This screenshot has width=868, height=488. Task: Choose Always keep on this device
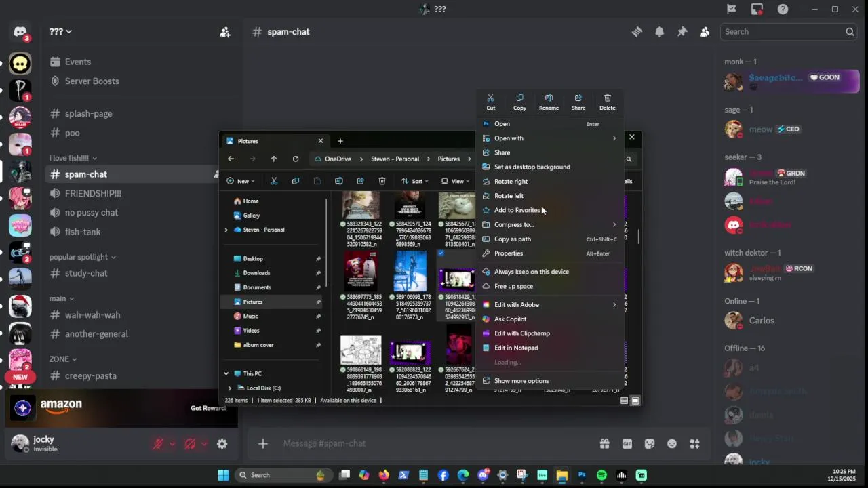(551, 272)
